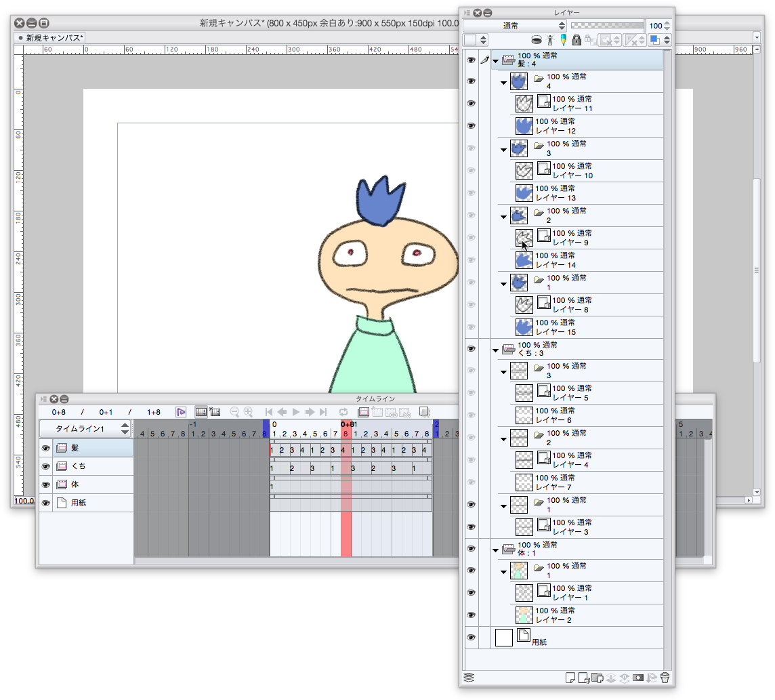The image size is (775, 700).
Task: Collapse the くち : 3 animation folder
Action: coord(496,350)
